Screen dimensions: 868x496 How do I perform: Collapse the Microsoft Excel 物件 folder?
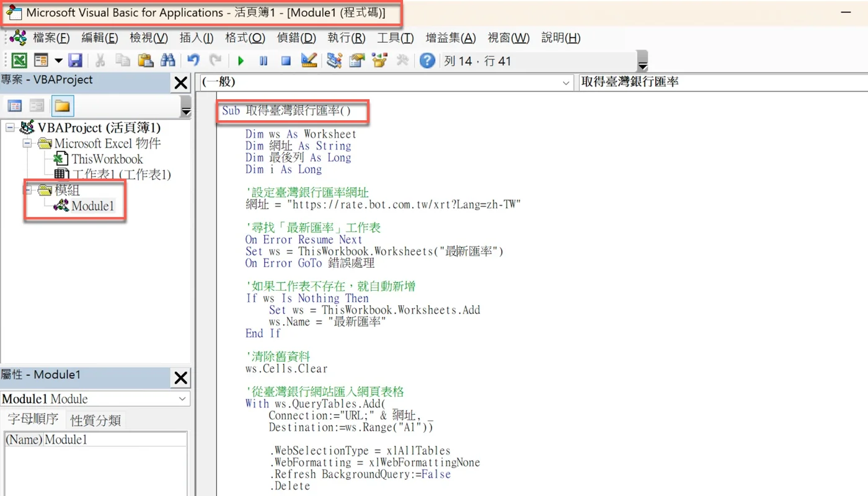point(27,144)
